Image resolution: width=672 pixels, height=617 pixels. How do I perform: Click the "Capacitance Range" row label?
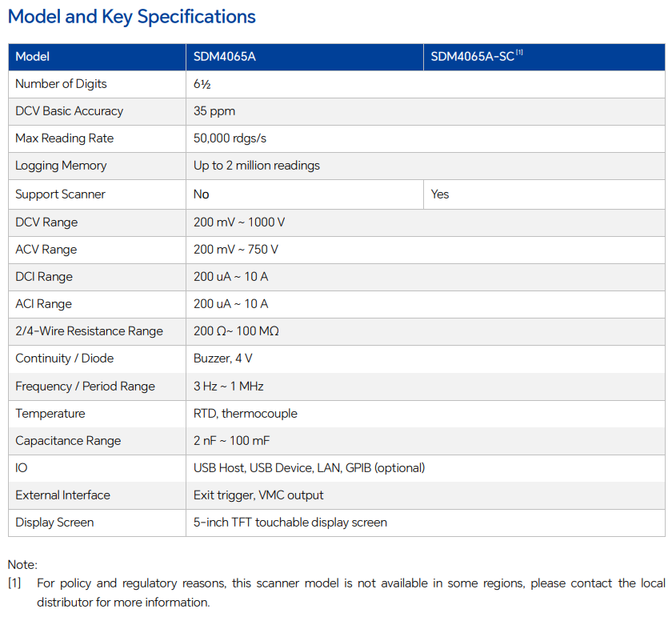click(x=68, y=441)
